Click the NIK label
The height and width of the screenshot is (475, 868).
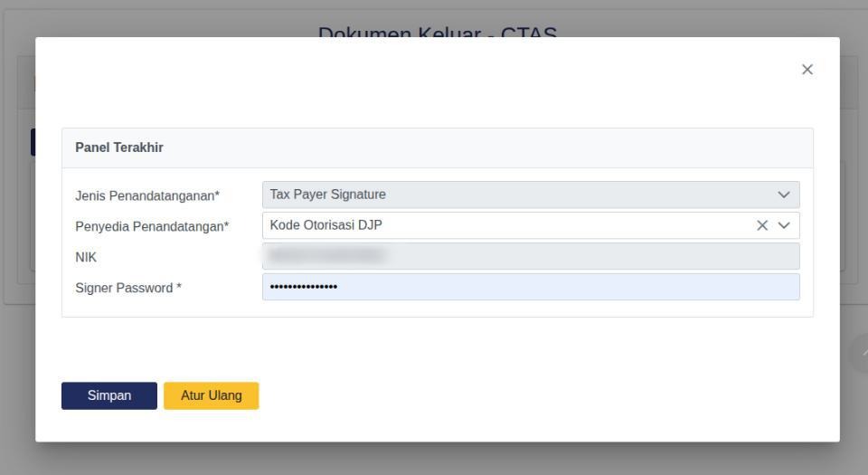pyautogui.click(x=86, y=258)
